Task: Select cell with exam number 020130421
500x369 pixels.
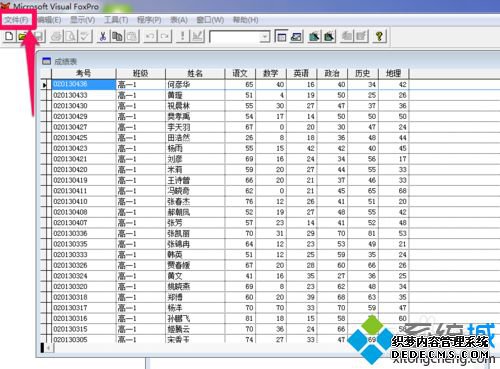Action: pos(84,159)
